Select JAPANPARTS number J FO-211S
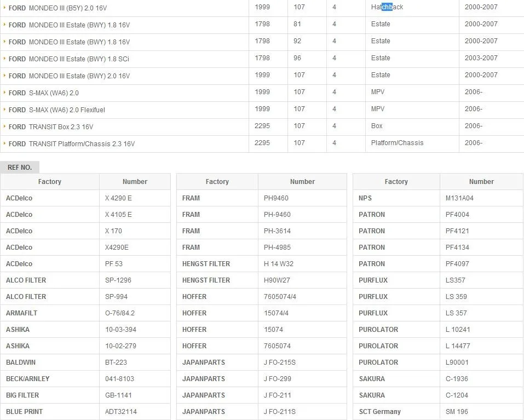524x420 pixels. 279,412
